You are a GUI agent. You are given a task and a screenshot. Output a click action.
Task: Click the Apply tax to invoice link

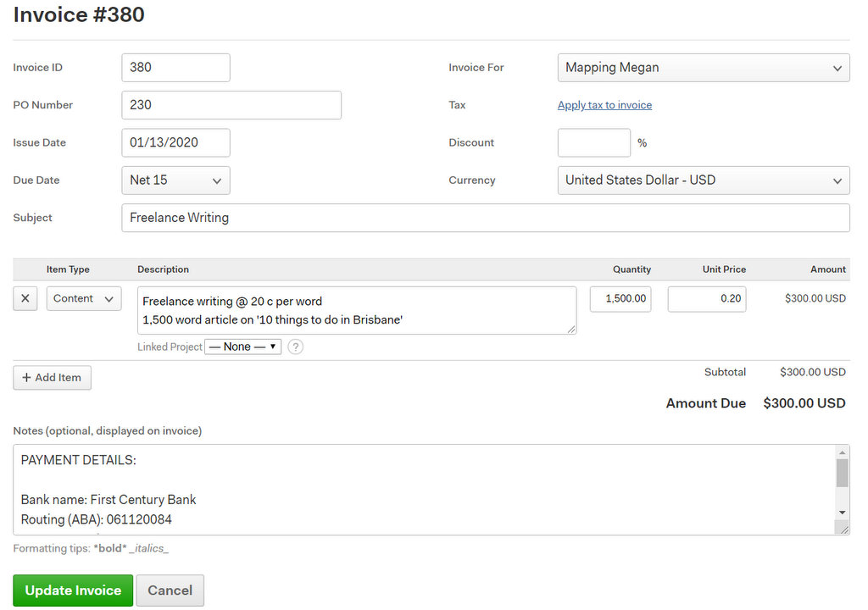[x=604, y=105]
